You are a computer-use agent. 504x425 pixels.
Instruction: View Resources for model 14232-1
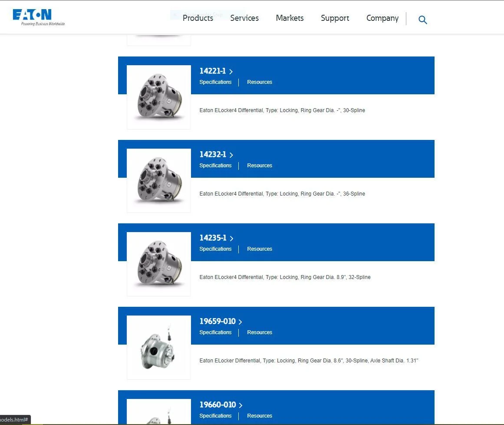point(260,166)
